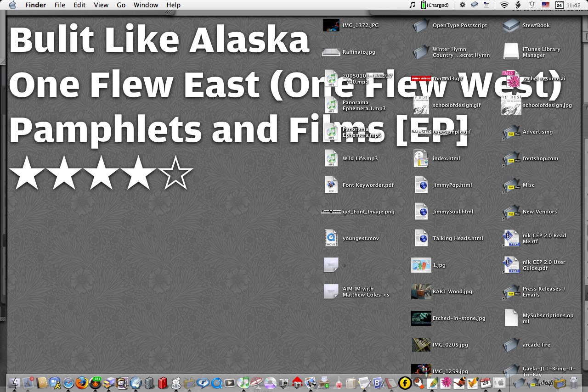Select the BART Wood.jpg thumbnail
The width and height of the screenshot is (588, 392).
[x=421, y=291]
